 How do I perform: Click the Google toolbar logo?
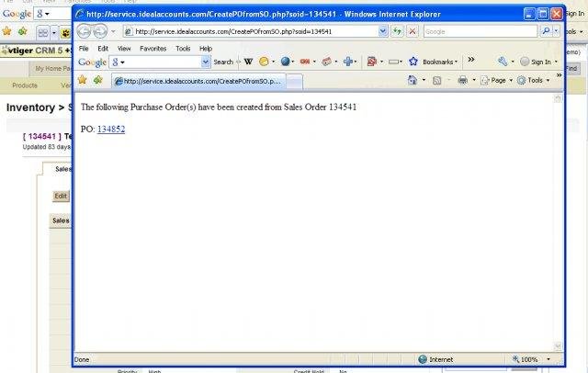click(x=92, y=62)
